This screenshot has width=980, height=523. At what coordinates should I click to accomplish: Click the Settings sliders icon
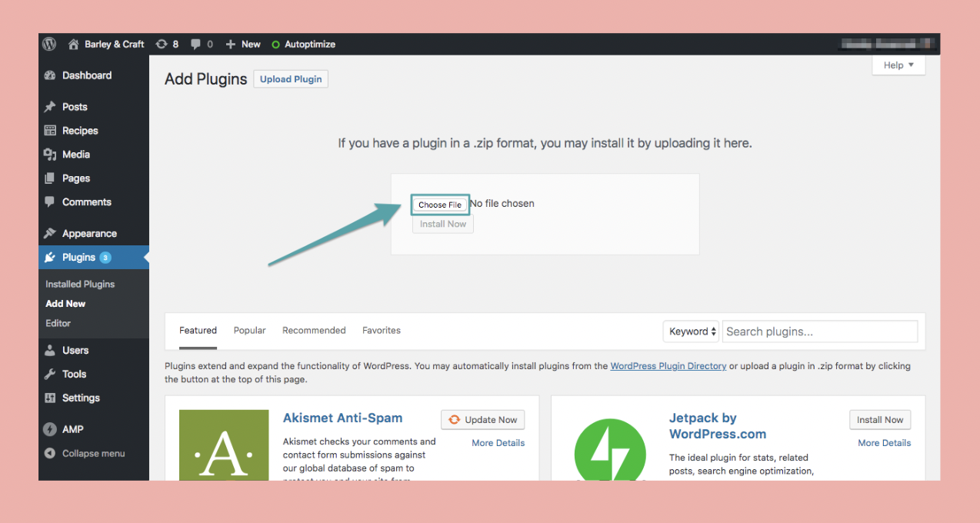[x=50, y=398]
